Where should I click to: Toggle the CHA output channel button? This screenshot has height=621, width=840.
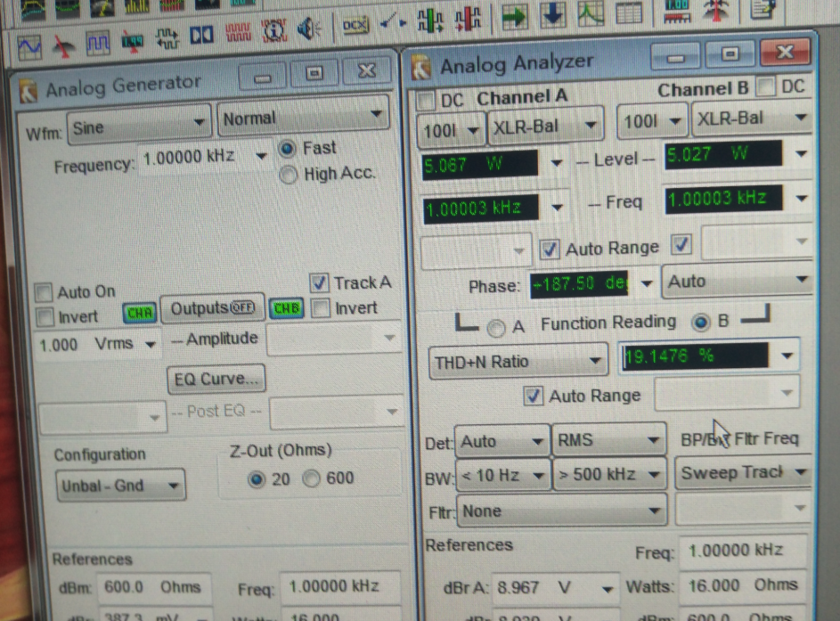pyautogui.click(x=140, y=313)
